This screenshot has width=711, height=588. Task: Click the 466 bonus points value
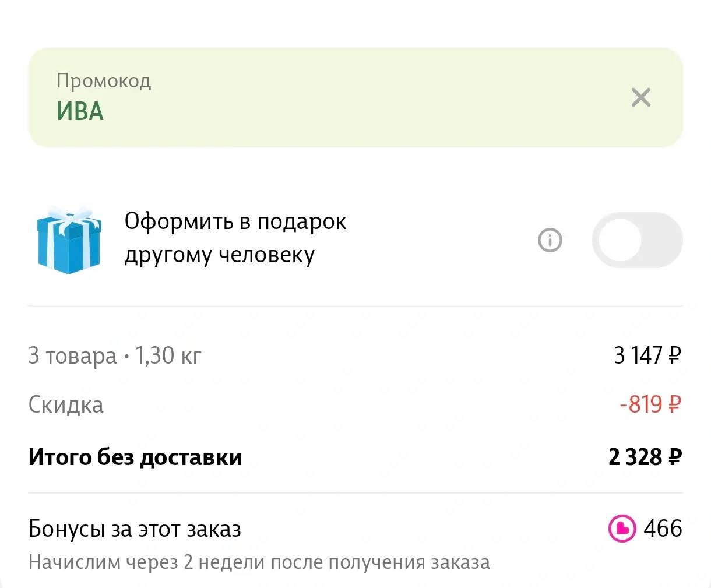[x=663, y=529]
